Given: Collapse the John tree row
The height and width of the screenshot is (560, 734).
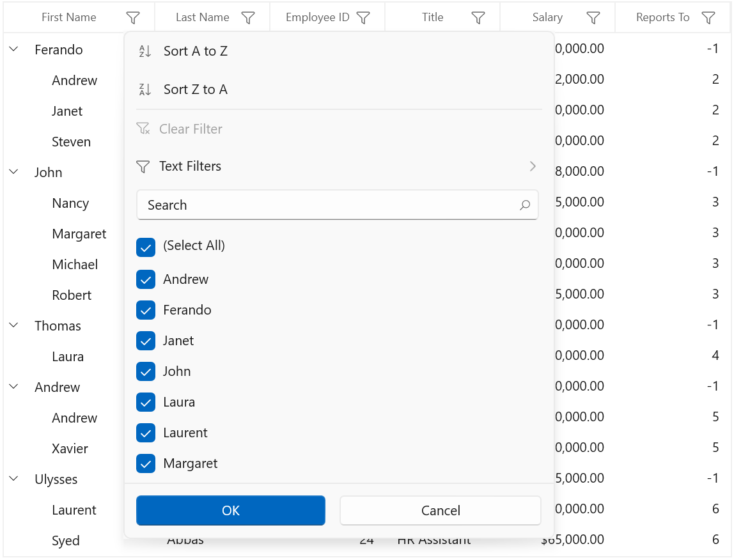Looking at the screenshot, I should coord(14,171).
